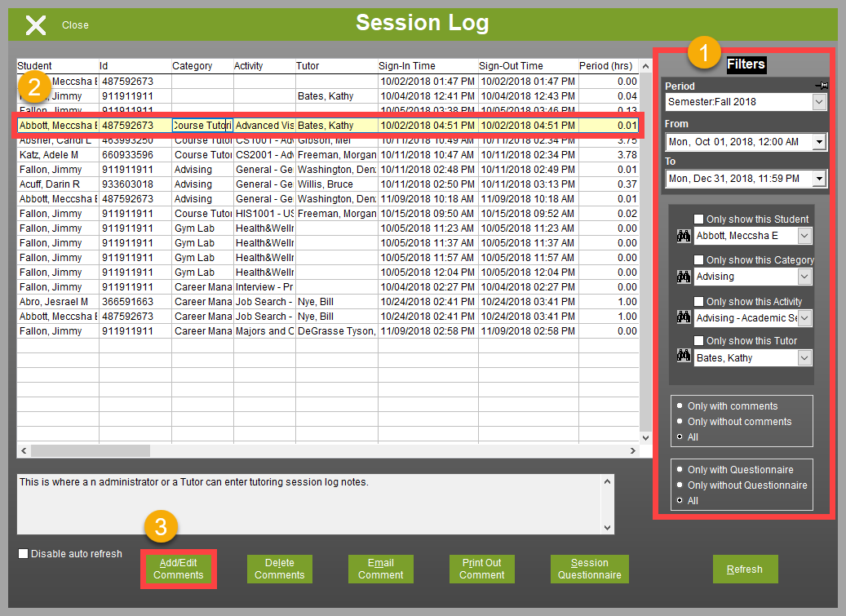Image resolution: width=846 pixels, height=616 pixels.
Task: Sort by Student column header
Action: 58,66
